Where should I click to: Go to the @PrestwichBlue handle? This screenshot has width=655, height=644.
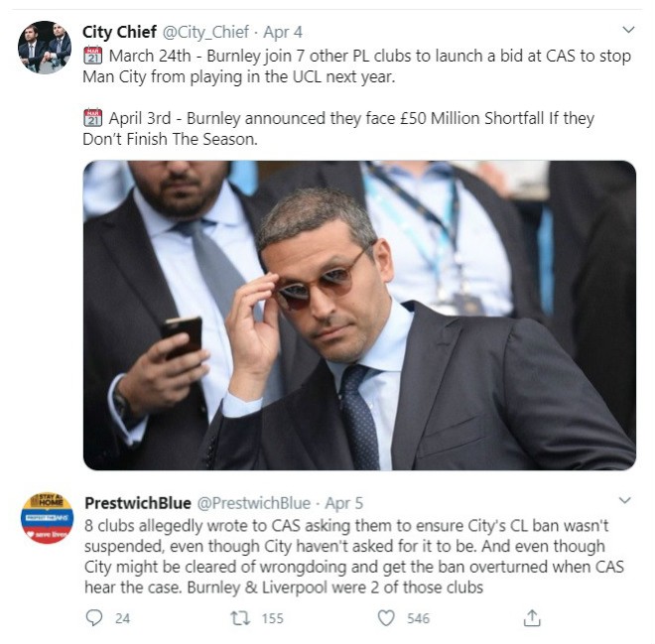(254, 502)
